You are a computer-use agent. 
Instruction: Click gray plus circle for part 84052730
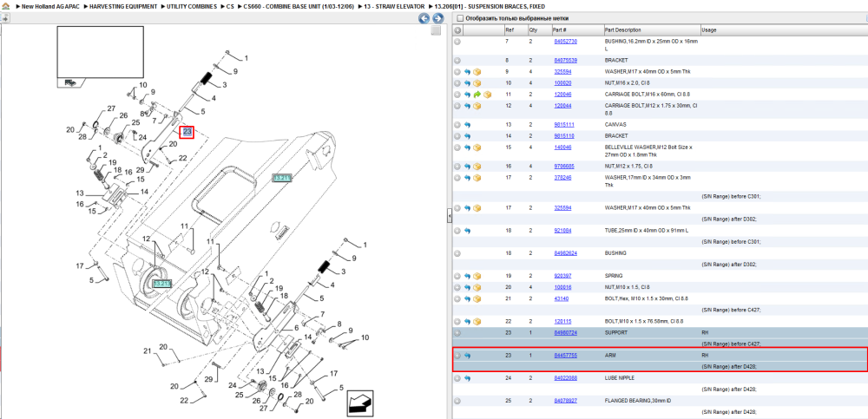[457, 42]
